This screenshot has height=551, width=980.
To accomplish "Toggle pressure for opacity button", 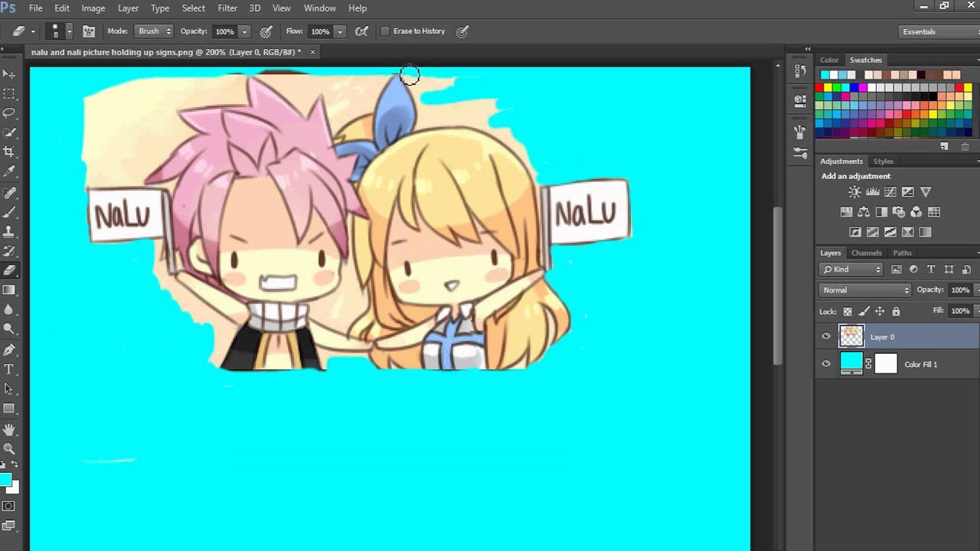I will pos(266,31).
